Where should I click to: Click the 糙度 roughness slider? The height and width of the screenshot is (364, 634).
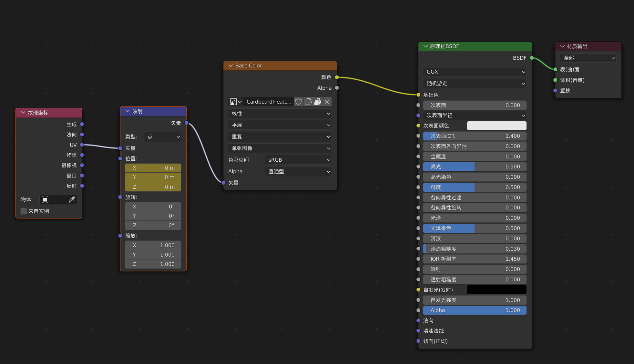click(x=475, y=187)
